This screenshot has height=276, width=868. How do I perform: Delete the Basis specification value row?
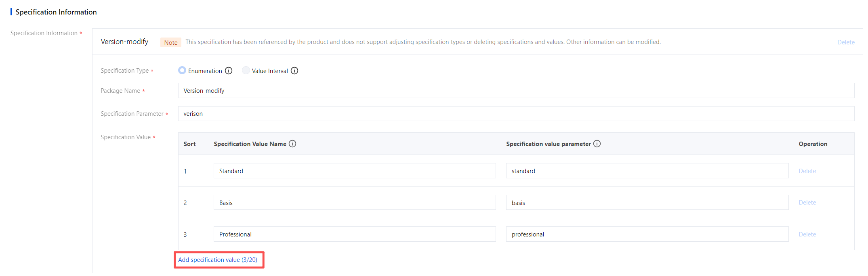[x=807, y=203]
